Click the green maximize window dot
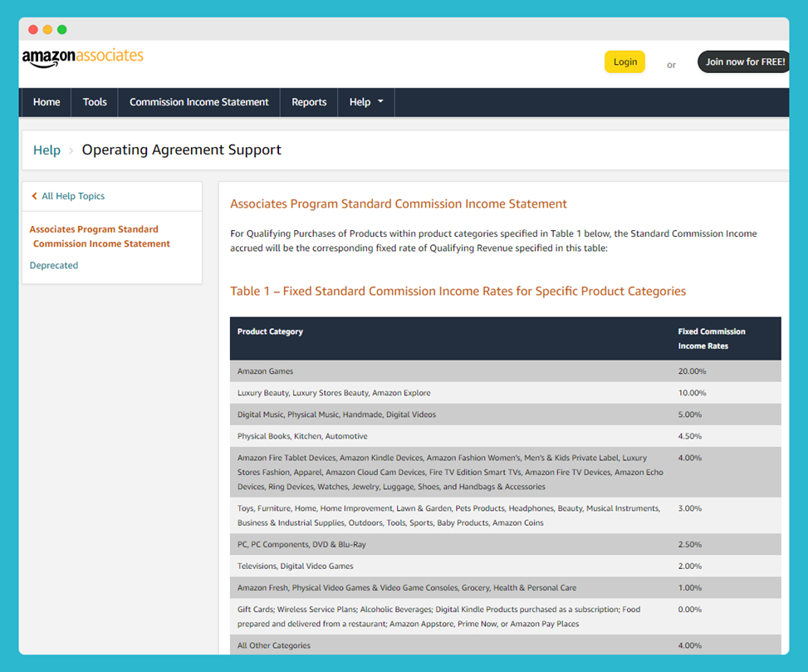Image resolution: width=808 pixels, height=672 pixels. coord(61,29)
